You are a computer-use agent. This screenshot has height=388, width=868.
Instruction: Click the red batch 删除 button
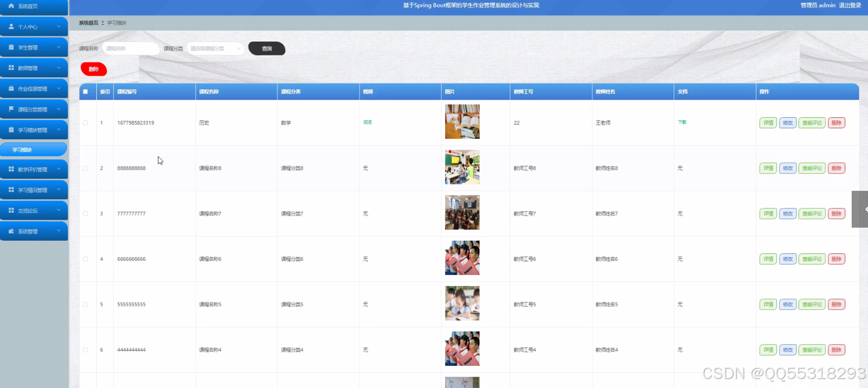click(94, 69)
